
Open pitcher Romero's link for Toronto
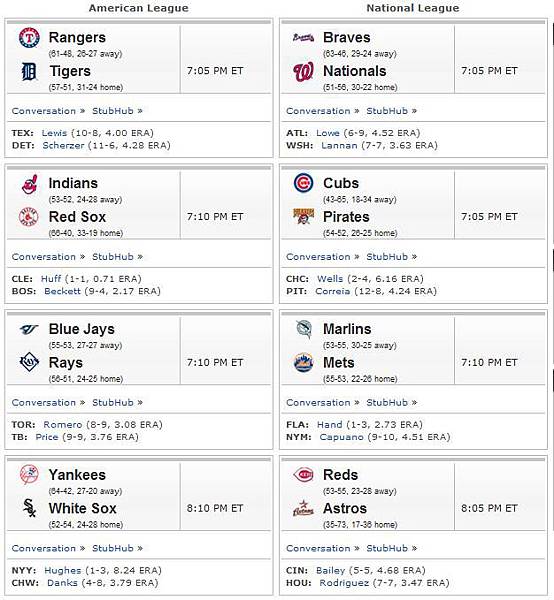(x=63, y=424)
